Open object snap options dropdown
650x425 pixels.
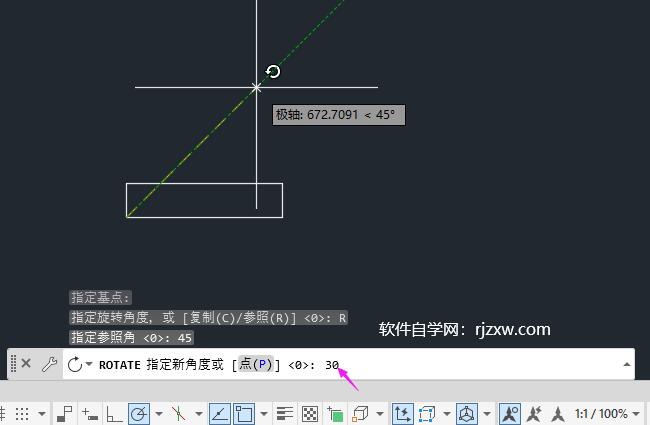tap(264, 413)
